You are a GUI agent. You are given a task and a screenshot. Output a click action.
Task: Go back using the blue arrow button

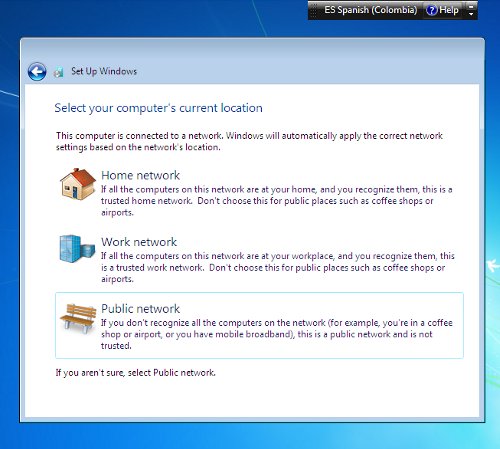[37, 71]
